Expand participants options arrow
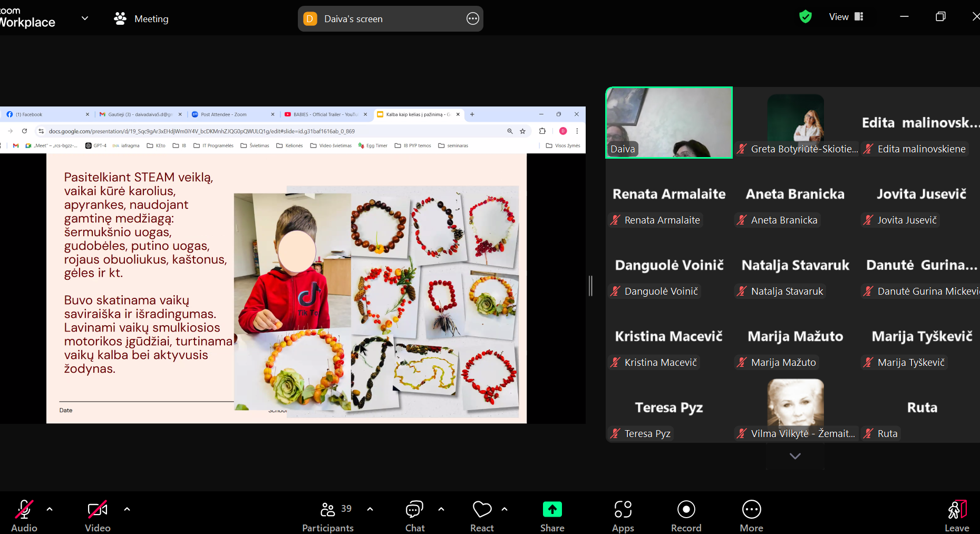Screen dimensions: 980x534 point(370,509)
